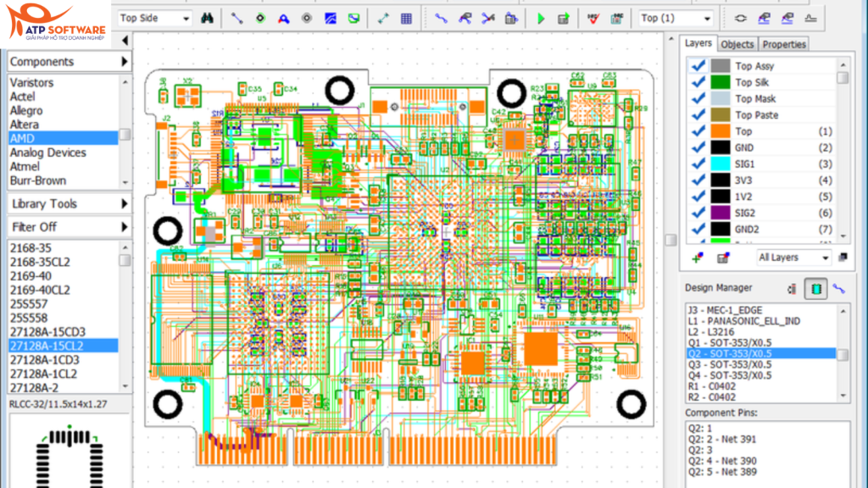The width and height of the screenshot is (868, 488).
Task: Click the red checkmark design check icon
Action: pos(593,18)
